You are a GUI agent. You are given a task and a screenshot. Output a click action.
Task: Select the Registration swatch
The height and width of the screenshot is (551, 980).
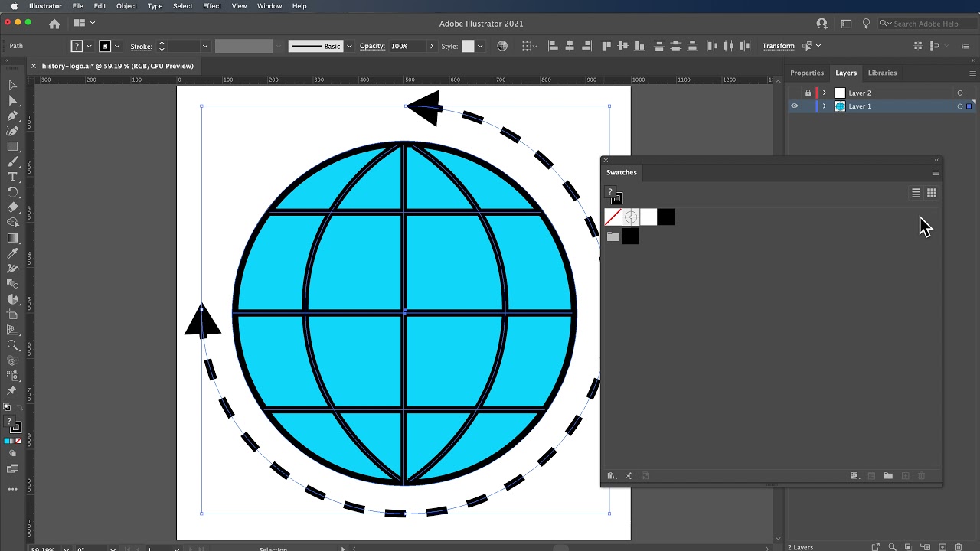point(631,217)
